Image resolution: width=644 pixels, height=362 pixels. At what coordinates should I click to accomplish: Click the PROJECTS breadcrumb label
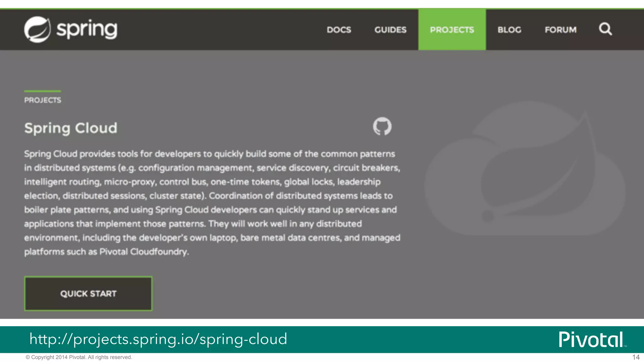[43, 100]
